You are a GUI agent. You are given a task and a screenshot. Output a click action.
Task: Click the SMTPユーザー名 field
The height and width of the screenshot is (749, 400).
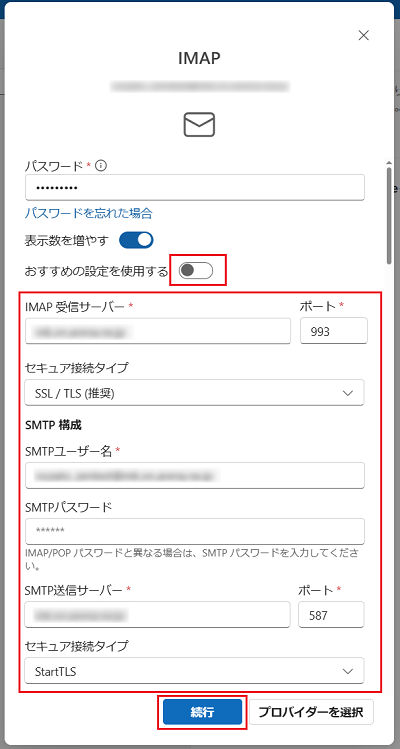coord(195,476)
